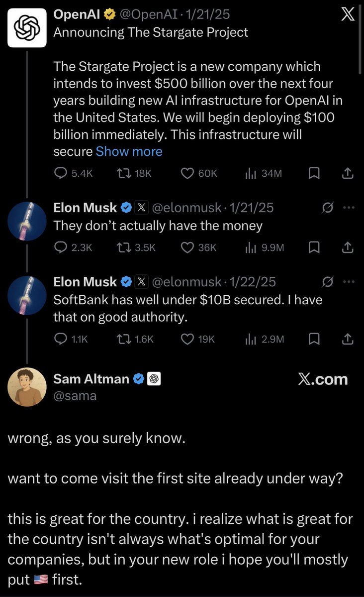Click Sam Altman's profile picture

pyautogui.click(x=27, y=387)
